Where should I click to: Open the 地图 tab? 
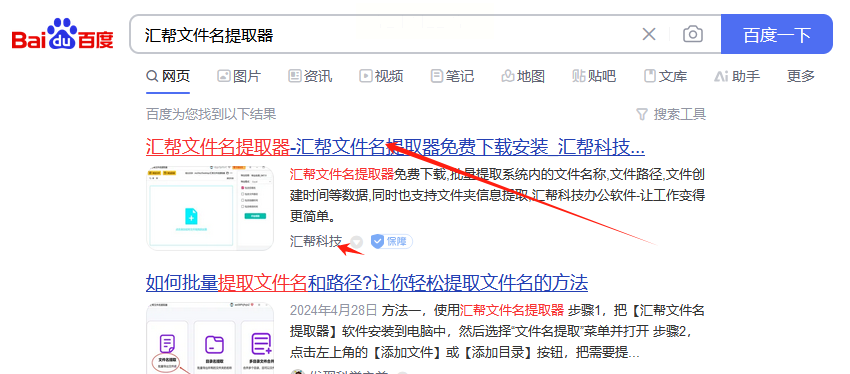tap(523, 76)
